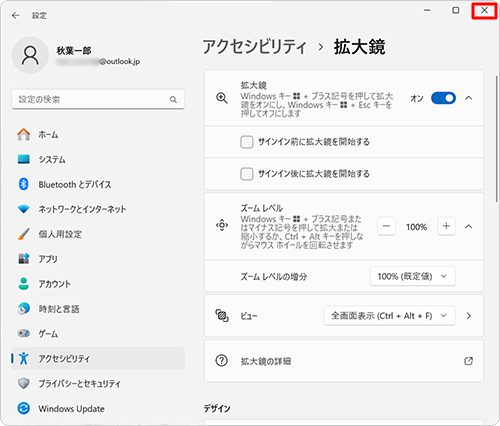Open Bluetooth とデバイス settings
This screenshot has height=426, width=500.
(x=98, y=184)
